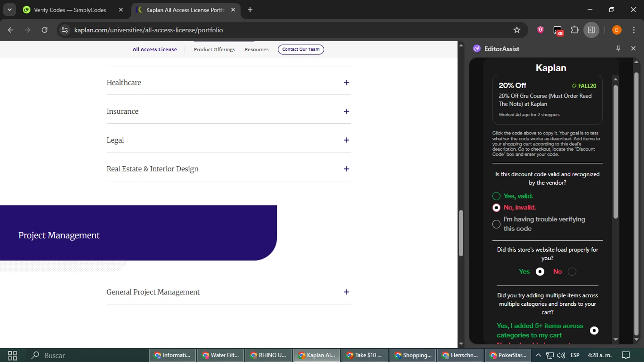Switch to RHINO U... taskbar window
Image resolution: width=644 pixels, height=362 pixels.
click(269, 355)
